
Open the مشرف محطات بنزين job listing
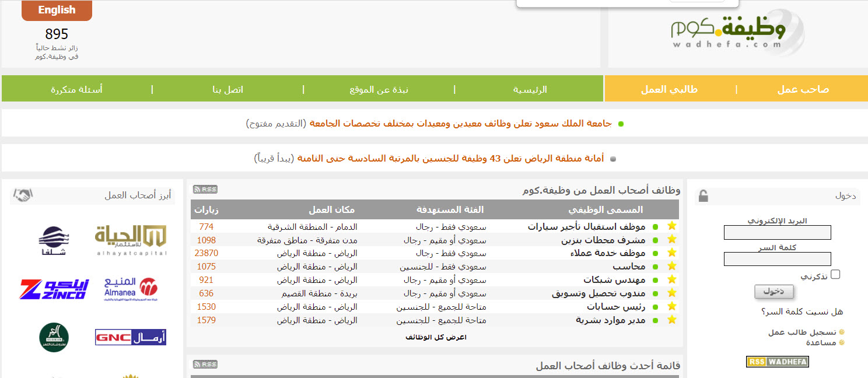click(x=603, y=240)
